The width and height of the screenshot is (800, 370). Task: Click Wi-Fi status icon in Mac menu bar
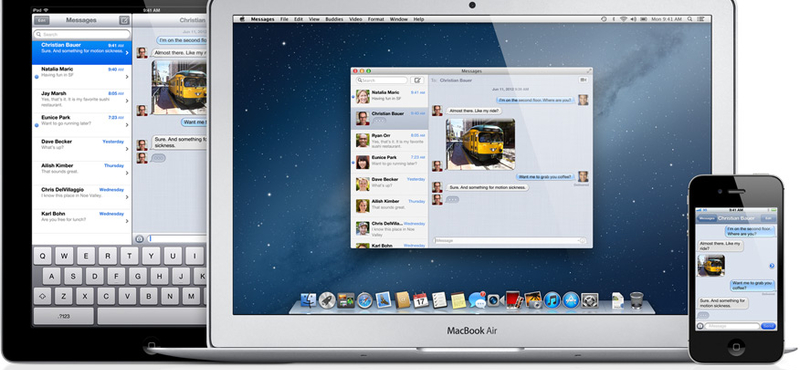pyautogui.click(x=623, y=19)
